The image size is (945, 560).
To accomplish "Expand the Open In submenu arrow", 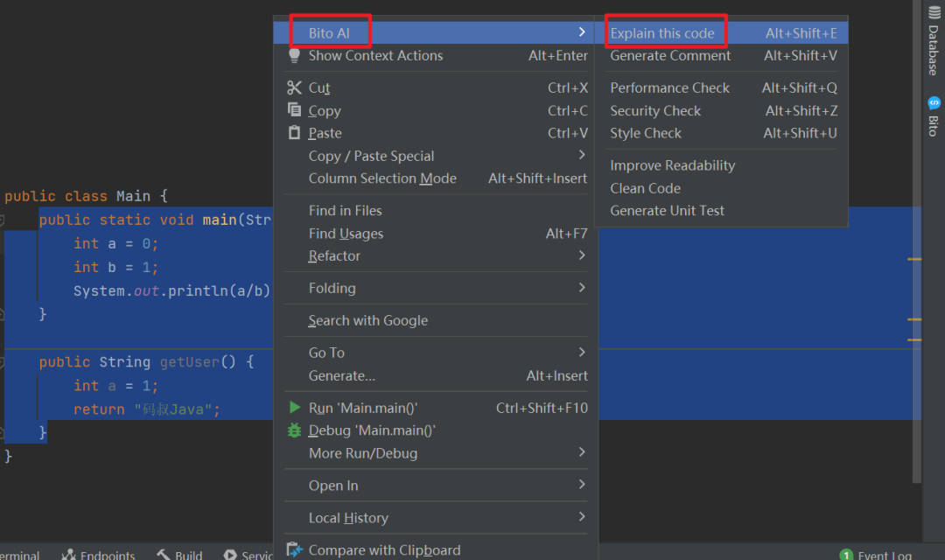I will pyautogui.click(x=582, y=485).
